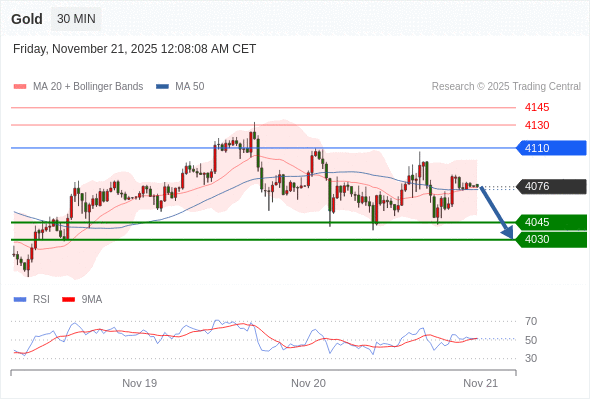590x400 pixels.
Task: Click the green 4045 support price tag
Action: [551, 222]
